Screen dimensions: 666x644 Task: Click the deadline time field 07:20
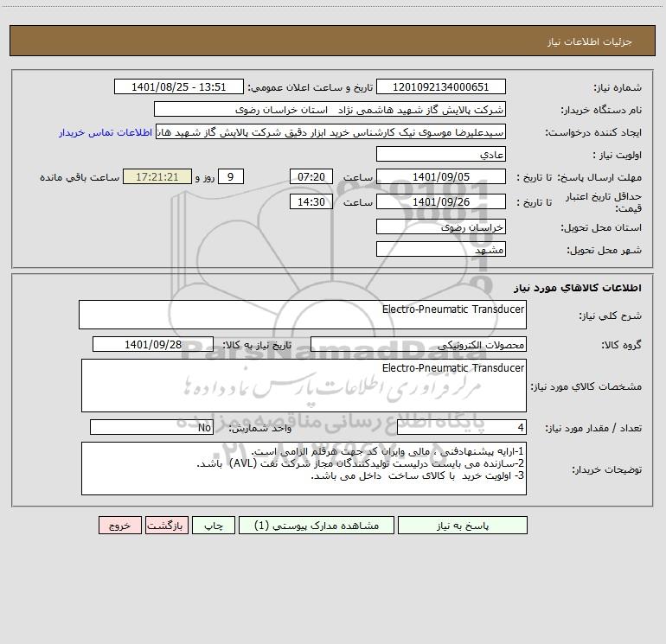pyautogui.click(x=311, y=176)
